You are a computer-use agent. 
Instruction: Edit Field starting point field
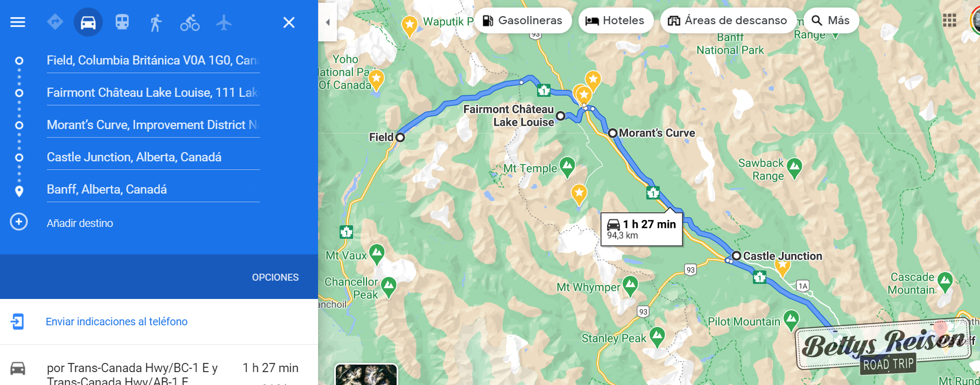(153, 60)
